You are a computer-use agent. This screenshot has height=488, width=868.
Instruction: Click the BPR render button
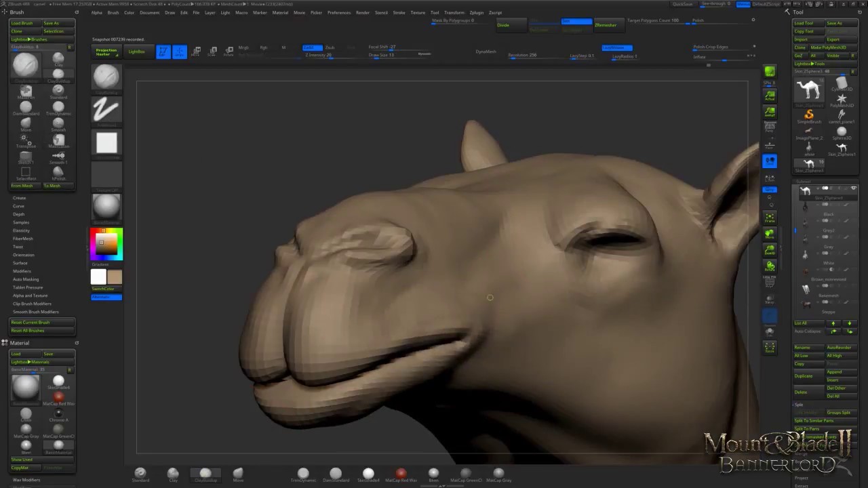(770, 72)
